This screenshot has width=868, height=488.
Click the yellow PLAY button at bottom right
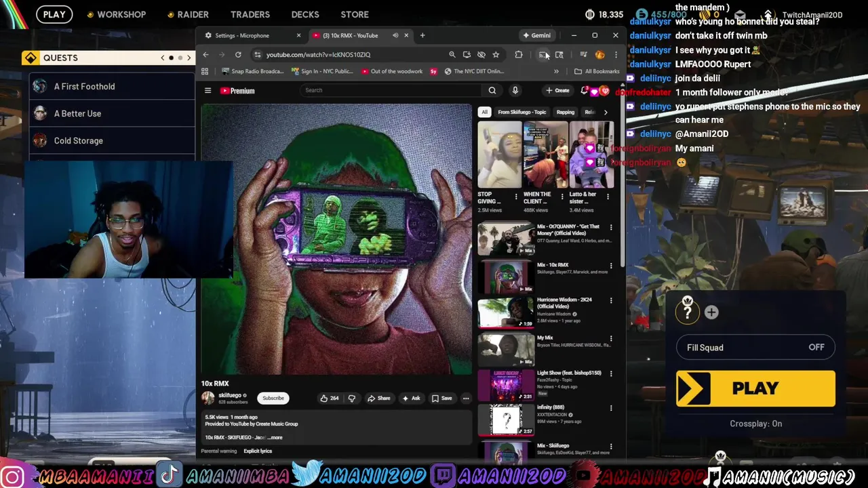(x=755, y=388)
